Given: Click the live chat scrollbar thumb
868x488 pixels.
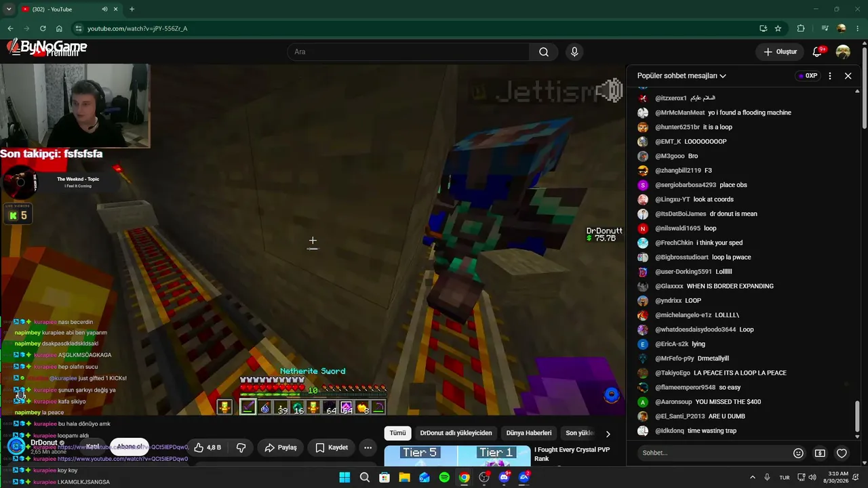Looking at the screenshot, I should click(857, 415).
